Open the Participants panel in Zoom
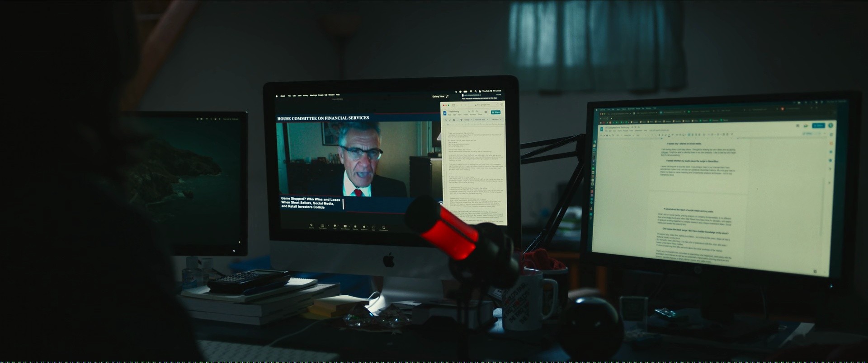Screen dimensions: 868x363 coord(323,226)
